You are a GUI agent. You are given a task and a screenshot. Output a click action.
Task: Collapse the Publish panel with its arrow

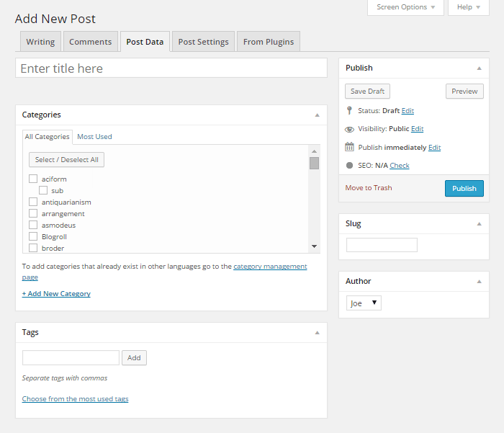click(x=479, y=68)
